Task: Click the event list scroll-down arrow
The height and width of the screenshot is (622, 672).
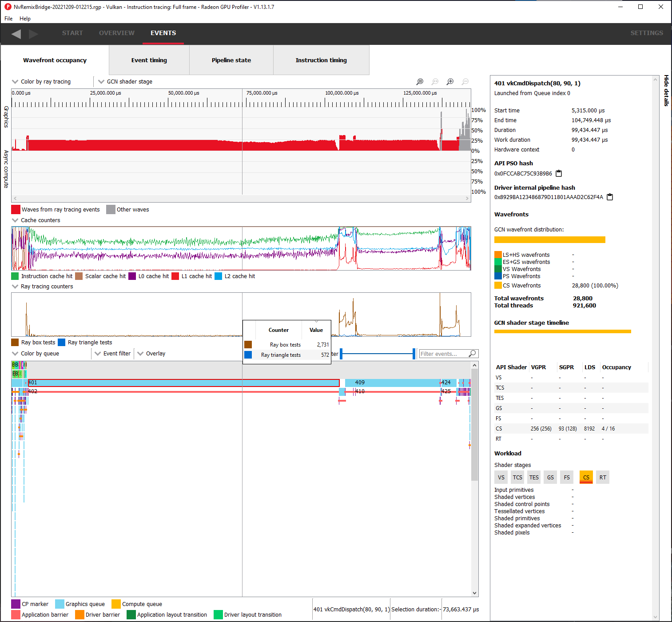Action: coord(475,593)
